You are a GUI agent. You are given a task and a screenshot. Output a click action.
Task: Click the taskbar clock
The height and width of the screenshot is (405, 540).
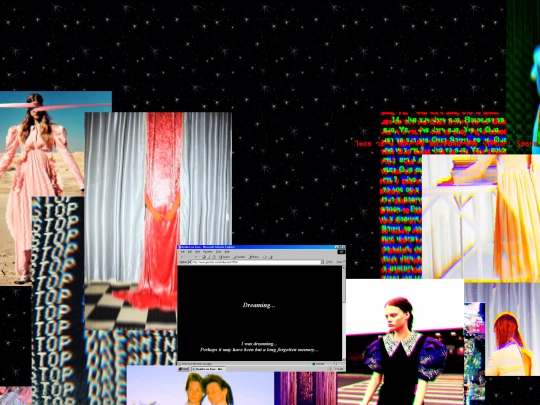click(x=339, y=369)
